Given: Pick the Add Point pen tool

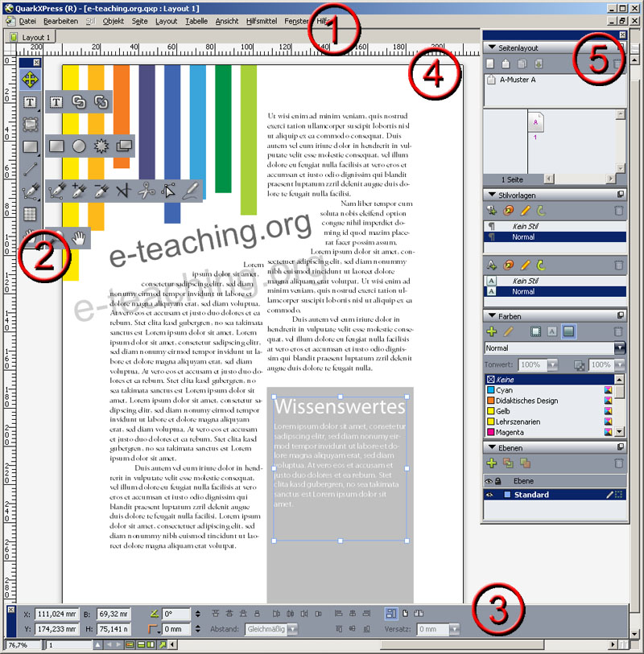Looking at the screenshot, I should point(79,191).
